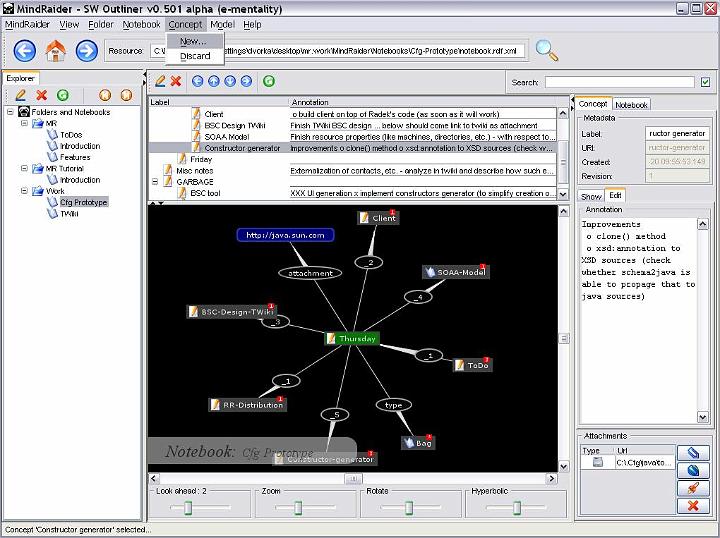The image size is (720, 538).
Task: Switch to the Show annotation tab
Action: 591,196
